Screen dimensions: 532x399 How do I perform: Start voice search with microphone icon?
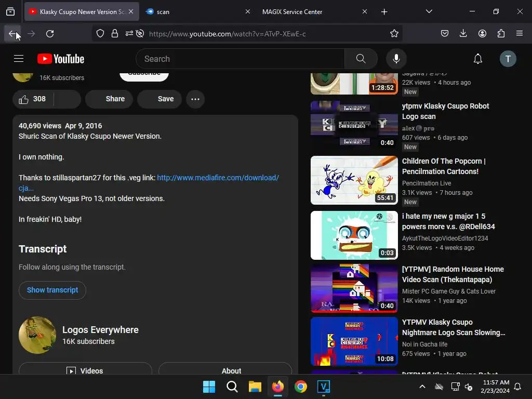click(396, 59)
